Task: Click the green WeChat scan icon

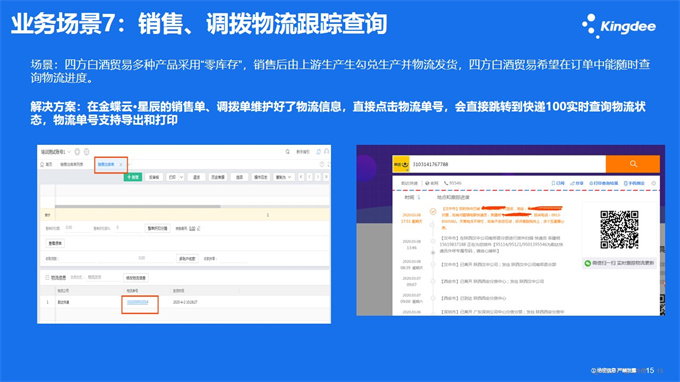Action: [588, 263]
